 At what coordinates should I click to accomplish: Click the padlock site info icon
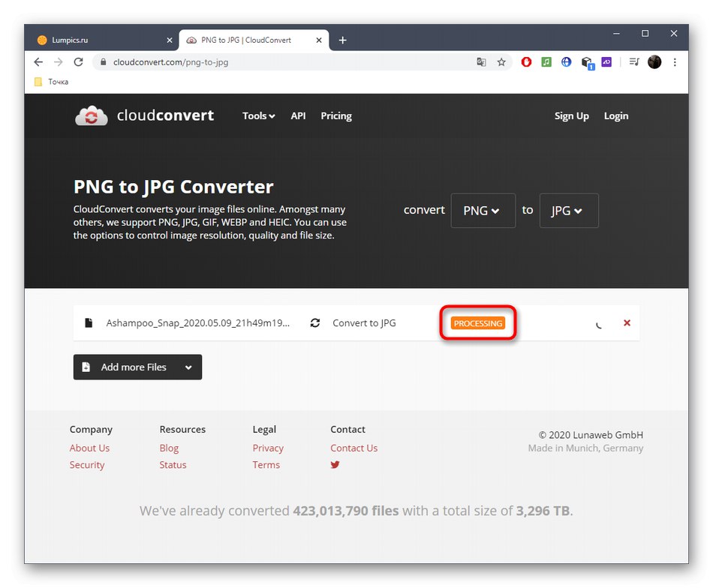tap(104, 61)
